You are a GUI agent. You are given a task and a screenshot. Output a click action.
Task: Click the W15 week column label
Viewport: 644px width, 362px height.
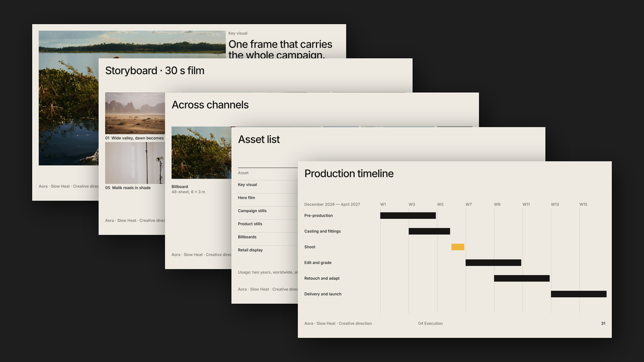tap(583, 204)
